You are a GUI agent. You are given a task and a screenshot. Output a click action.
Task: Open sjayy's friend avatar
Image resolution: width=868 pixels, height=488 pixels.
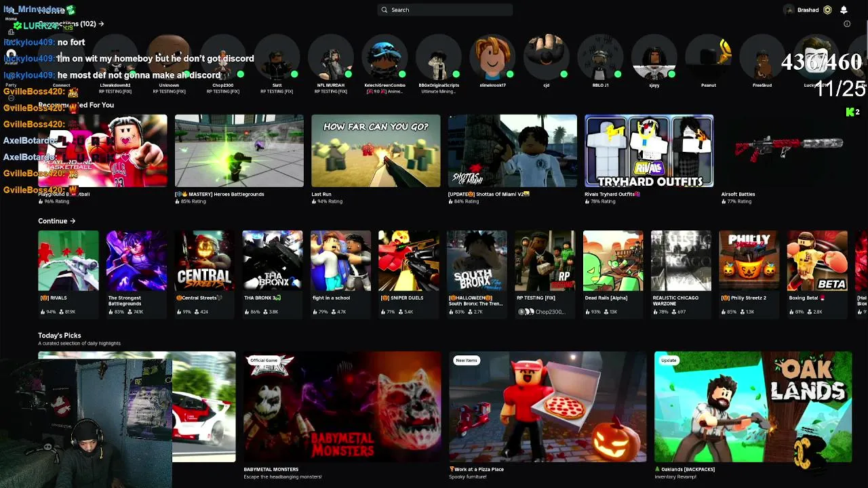(x=654, y=58)
